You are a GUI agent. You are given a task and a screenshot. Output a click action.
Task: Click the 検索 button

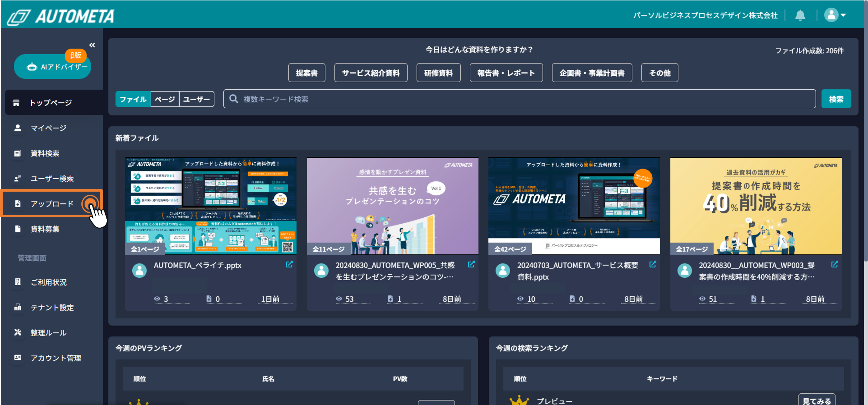[836, 99]
